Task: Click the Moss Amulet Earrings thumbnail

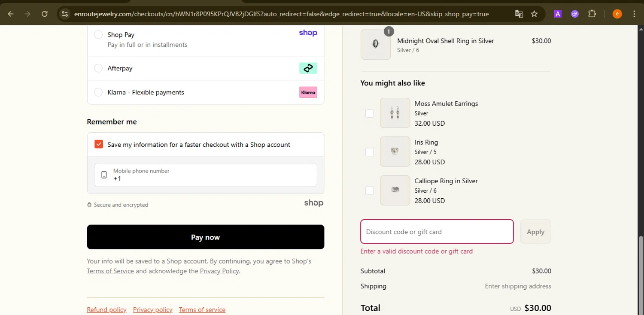Action: coord(395,113)
